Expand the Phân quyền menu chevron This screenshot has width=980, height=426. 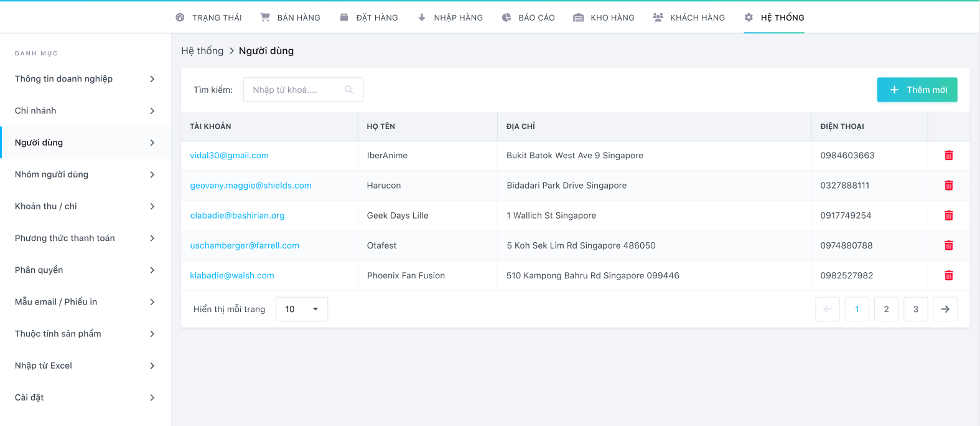pos(152,270)
